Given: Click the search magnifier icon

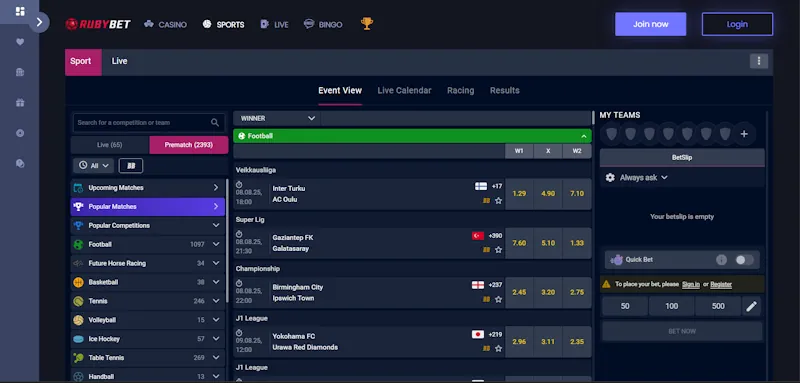Looking at the screenshot, I should 215,122.
